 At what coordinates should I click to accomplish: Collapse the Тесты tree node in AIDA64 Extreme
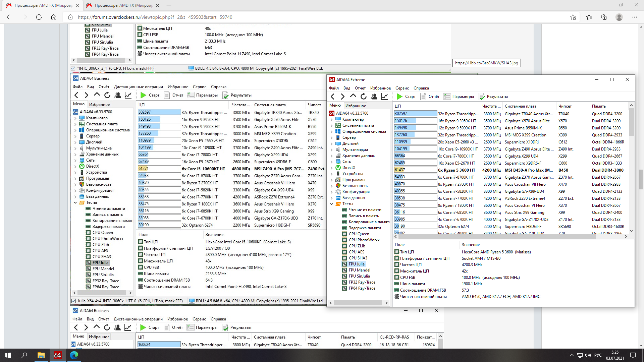coord(332,204)
